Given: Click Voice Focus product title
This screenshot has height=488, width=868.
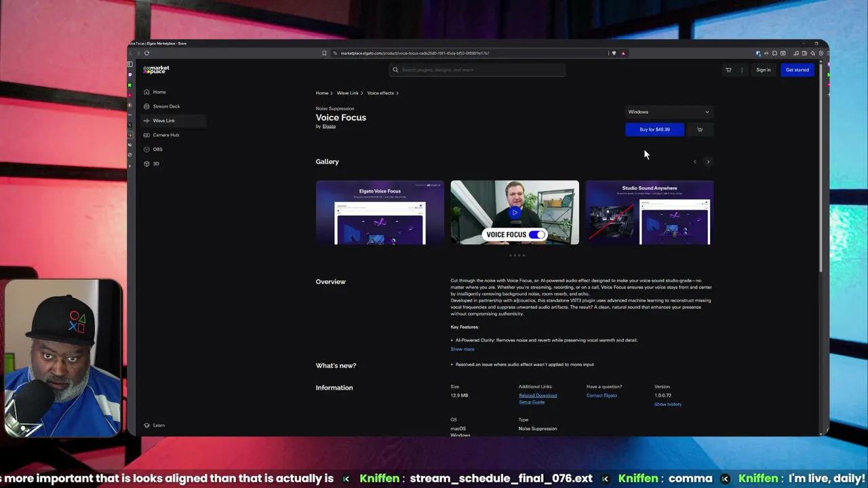Looking at the screenshot, I should tap(340, 117).
